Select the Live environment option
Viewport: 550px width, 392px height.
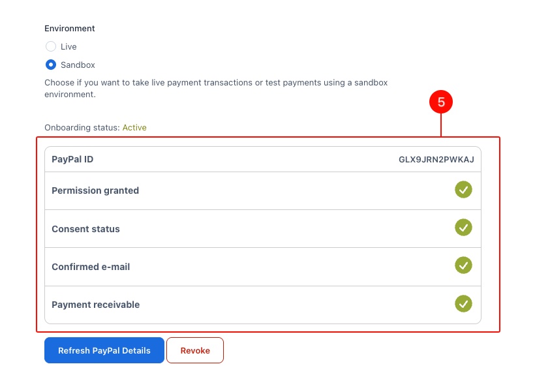click(x=51, y=46)
